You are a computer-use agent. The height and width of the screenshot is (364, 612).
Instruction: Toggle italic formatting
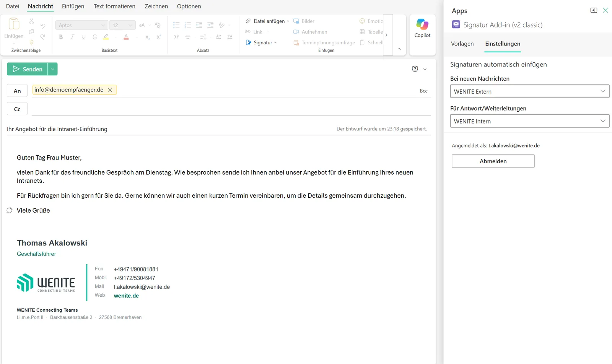click(72, 37)
